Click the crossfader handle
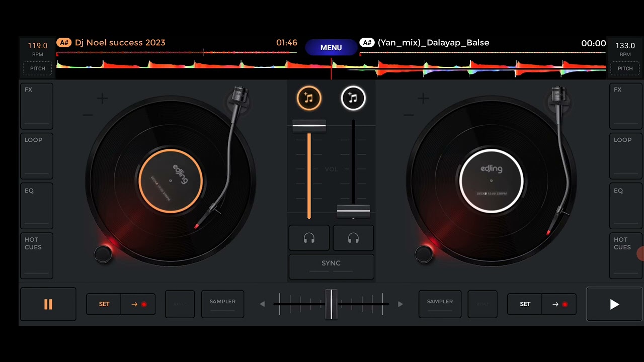 [331, 304]
